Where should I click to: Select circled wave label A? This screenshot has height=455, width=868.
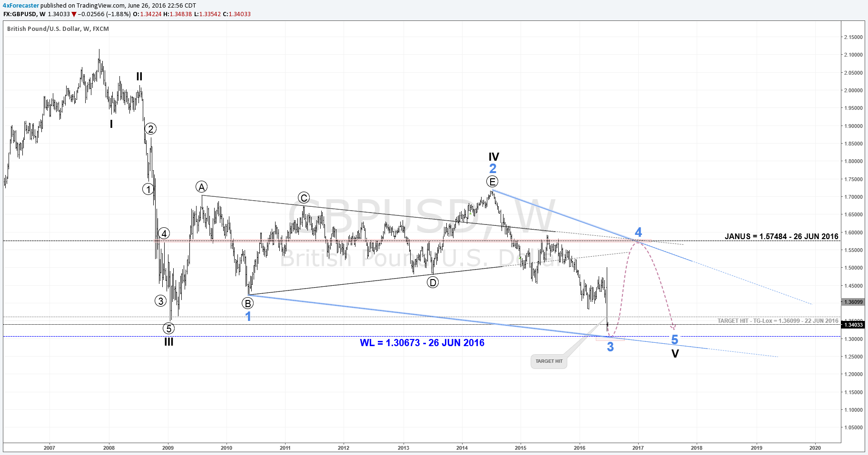click(x=201, y=187)
